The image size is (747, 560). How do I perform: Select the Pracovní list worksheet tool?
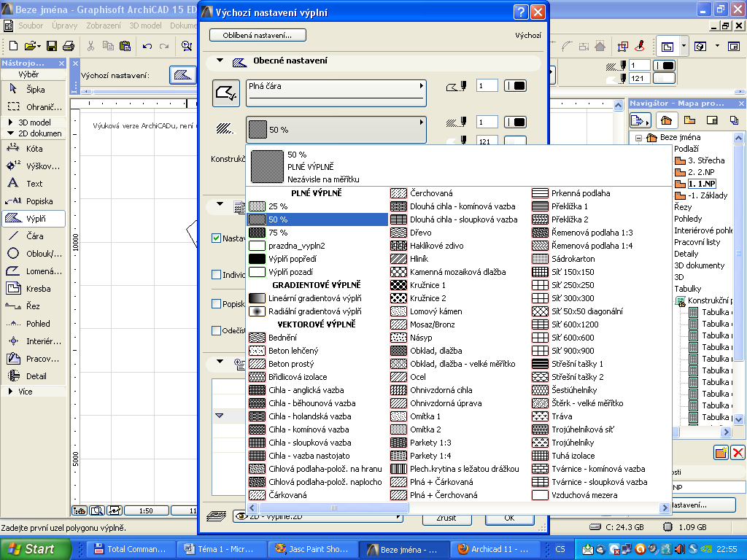coord(34,359)
